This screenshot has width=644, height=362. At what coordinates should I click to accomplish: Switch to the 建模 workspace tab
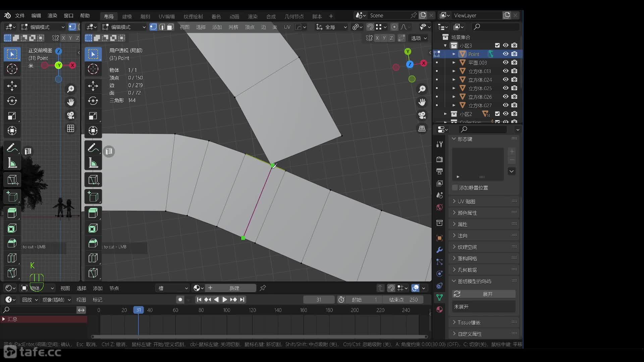(x=127, y=16)
